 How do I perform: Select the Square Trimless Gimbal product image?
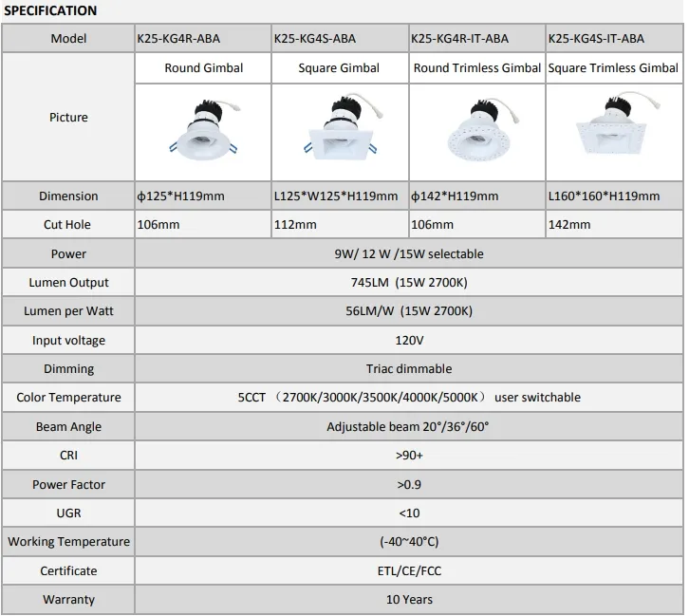tap(612, 132)
